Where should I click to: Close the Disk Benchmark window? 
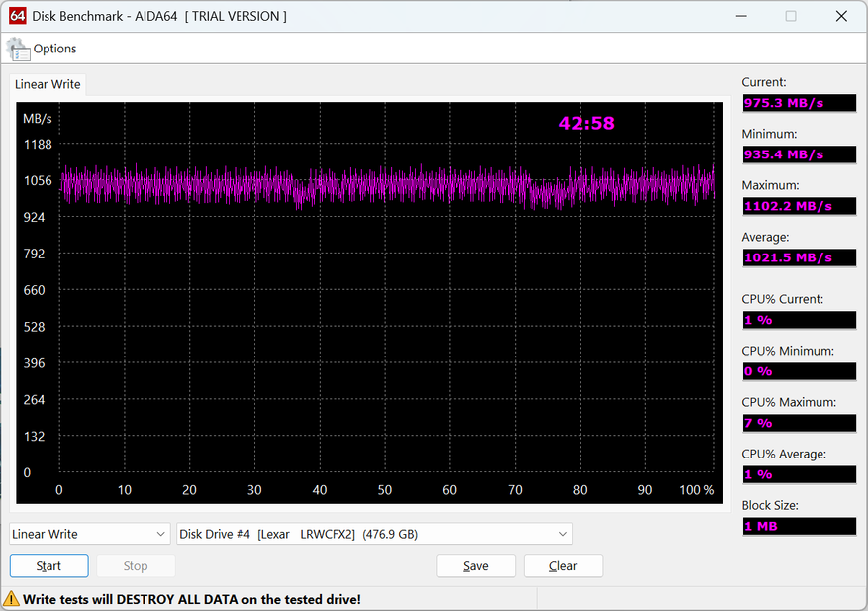coord(841,16)
